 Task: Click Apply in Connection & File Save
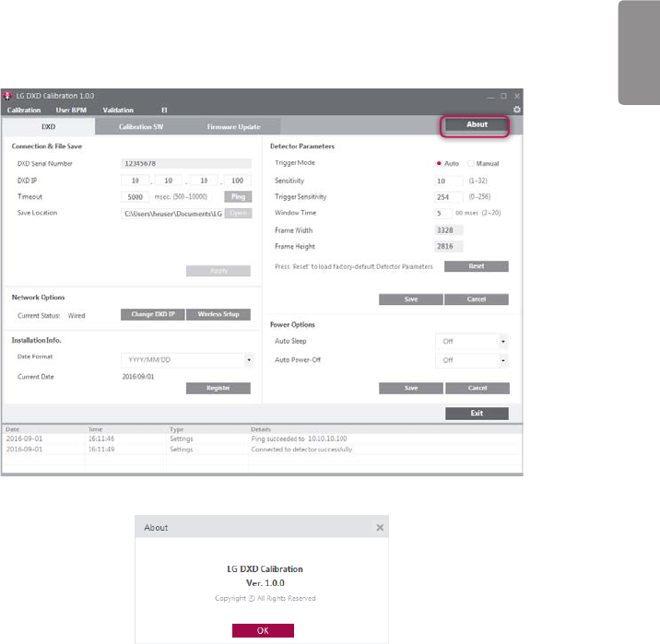pos(218,271)
